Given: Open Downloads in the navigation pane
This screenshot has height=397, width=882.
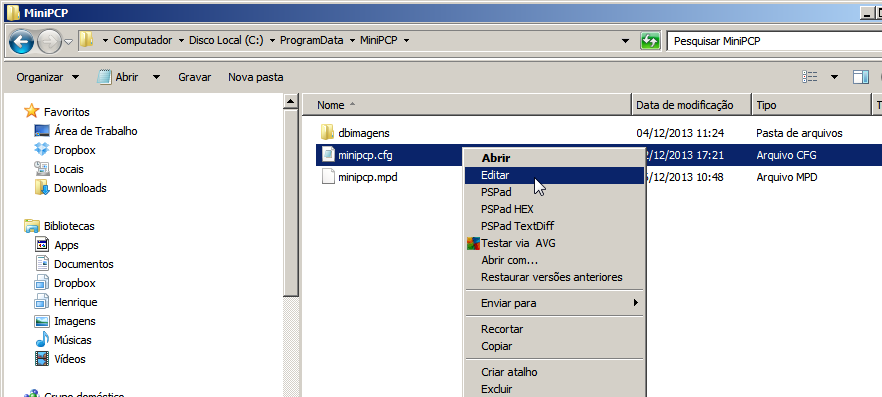Looking at the screenshot, I should (x=80, y=188).
